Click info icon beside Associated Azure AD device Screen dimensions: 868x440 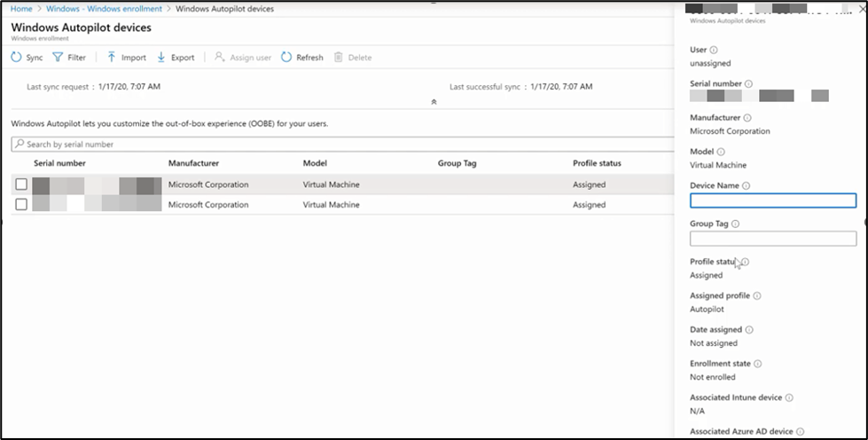pos(800,431)
